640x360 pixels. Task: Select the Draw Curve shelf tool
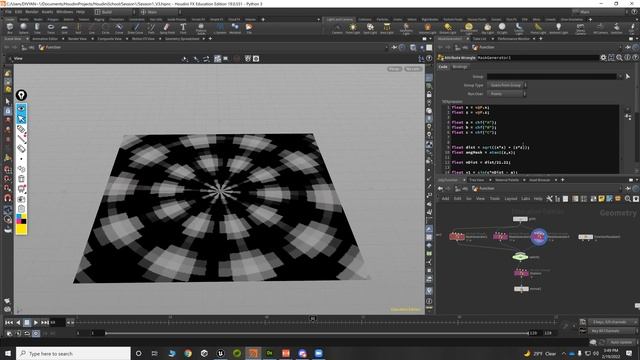tap(136, 28)
